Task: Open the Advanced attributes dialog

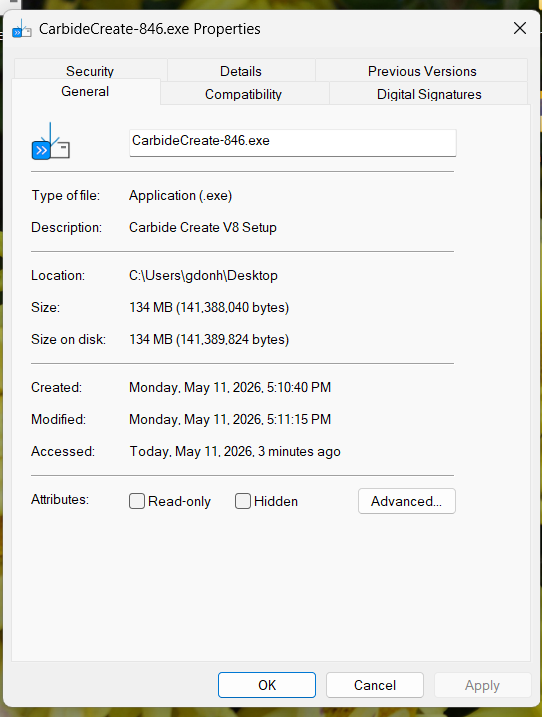Action: (x=407, y=501)
